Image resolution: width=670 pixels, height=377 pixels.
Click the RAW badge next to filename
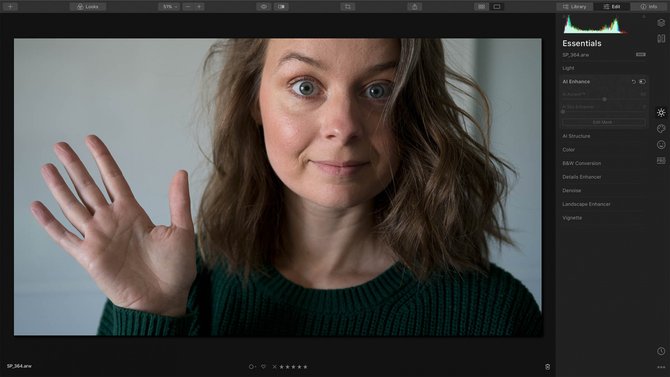(641, 55)
